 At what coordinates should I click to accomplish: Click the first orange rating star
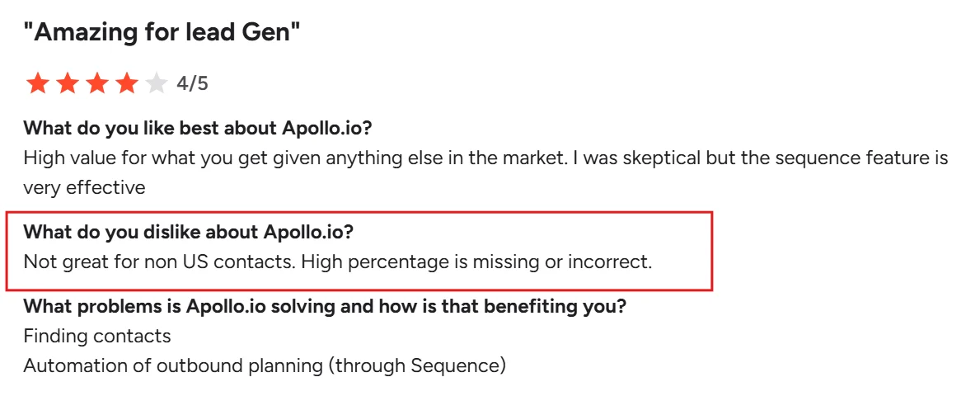pos(38,83)
